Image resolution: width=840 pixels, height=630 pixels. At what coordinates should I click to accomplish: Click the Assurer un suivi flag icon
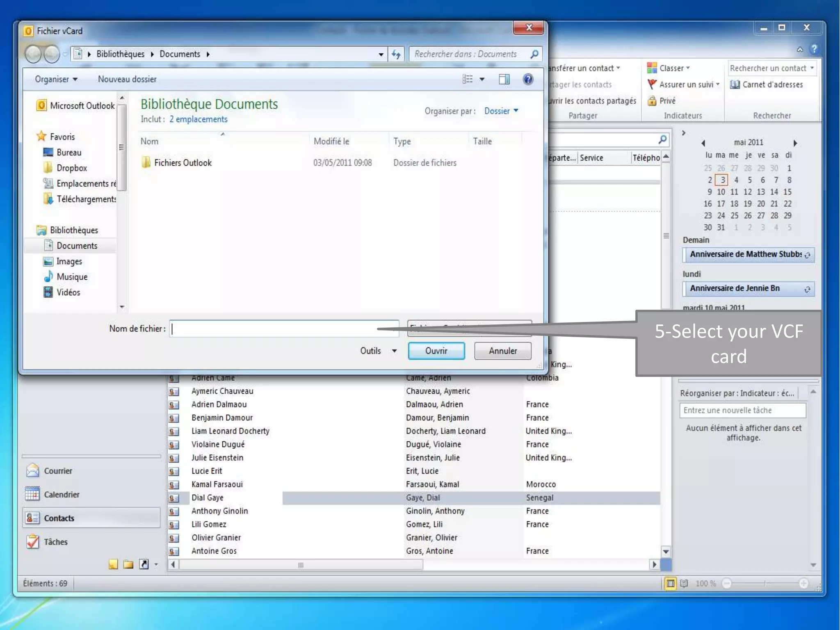click(652, 84)
